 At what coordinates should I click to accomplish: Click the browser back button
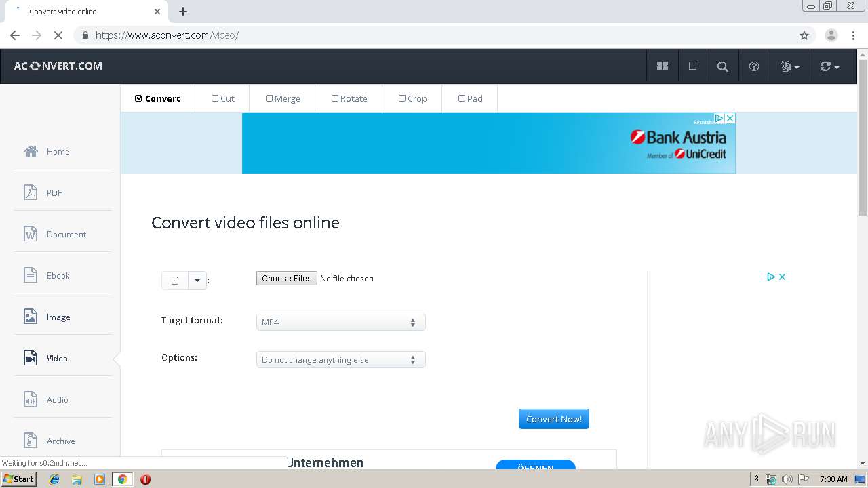(x=15, y=35)
